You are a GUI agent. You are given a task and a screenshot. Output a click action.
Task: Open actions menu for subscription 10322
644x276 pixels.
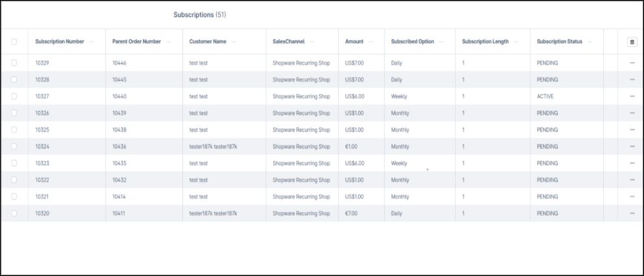(632, 180)
